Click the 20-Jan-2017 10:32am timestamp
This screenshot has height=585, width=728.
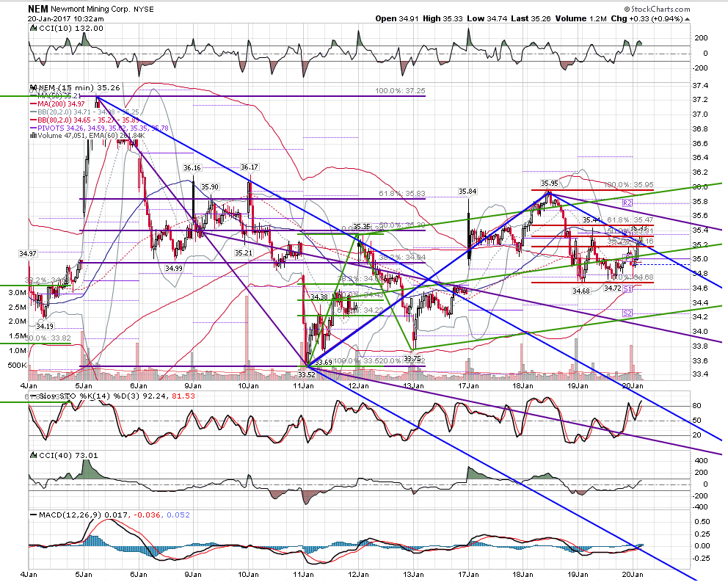click(65, 19)
